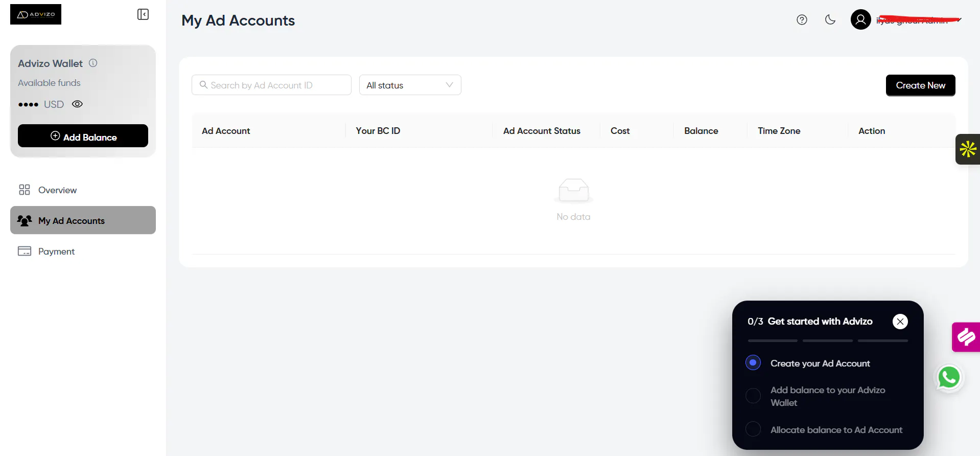The image size is (980, 456).
Task: Click the Payment card icon
Action: 25,251
